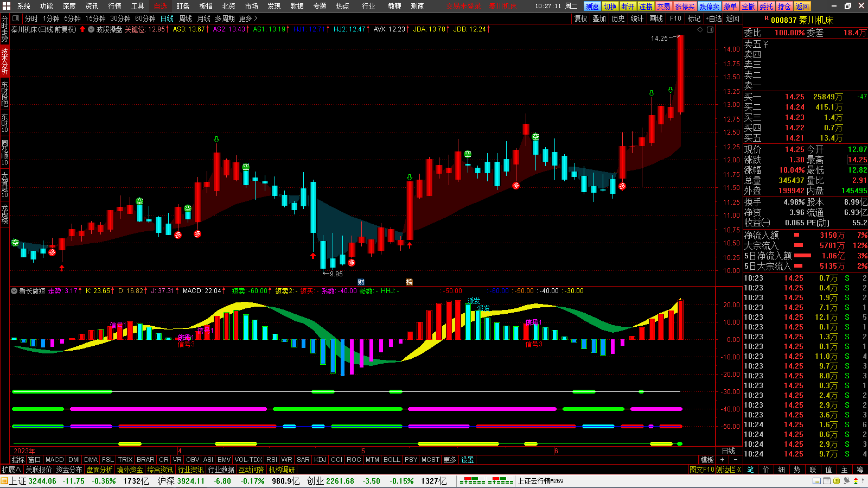
Task: Click the diamond icon atop the chart
Action: pos(700,29)
